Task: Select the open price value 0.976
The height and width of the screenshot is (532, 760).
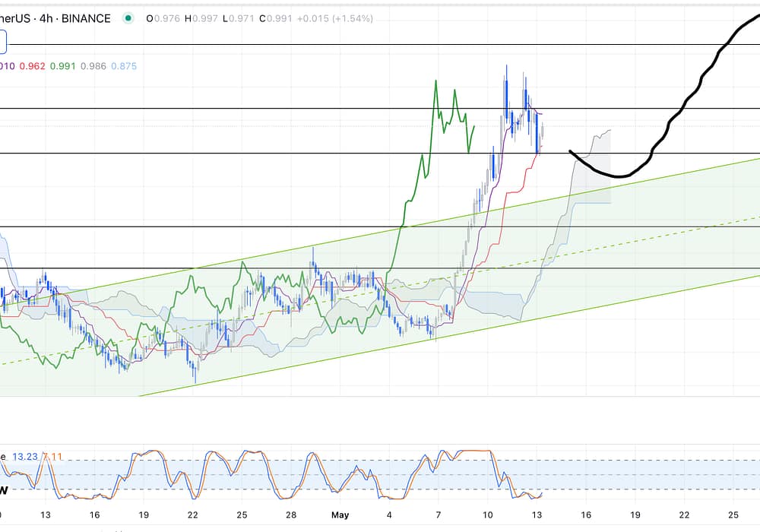Action: (166, 18)
